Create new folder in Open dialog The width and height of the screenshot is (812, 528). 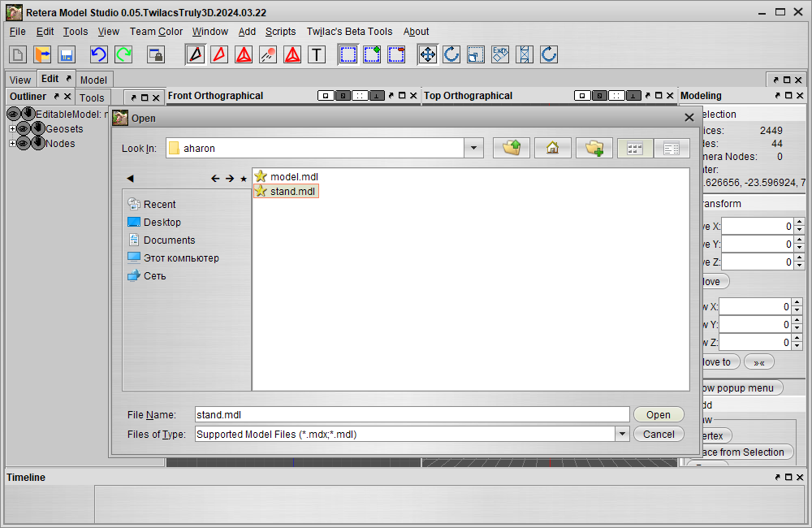pos(594,148)
